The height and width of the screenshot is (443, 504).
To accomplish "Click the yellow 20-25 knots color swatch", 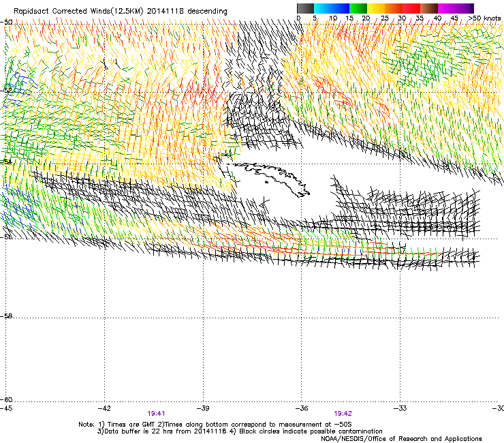I will (x=376, y=8).
